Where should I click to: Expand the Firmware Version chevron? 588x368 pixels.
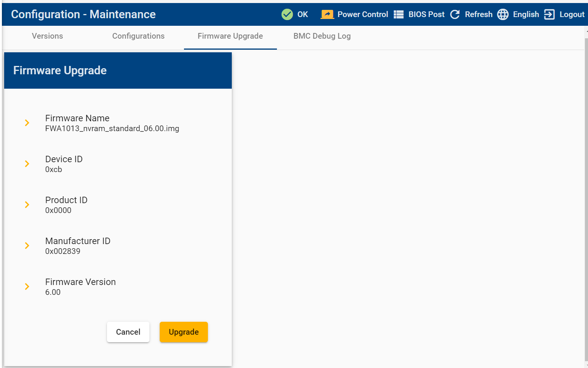click(x=27, y=287)
